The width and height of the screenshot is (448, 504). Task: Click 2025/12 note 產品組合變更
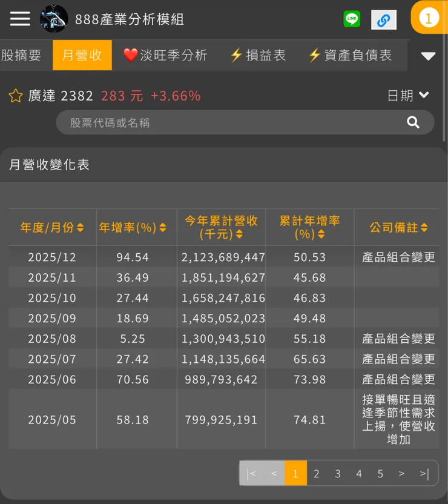coord(398,257)
